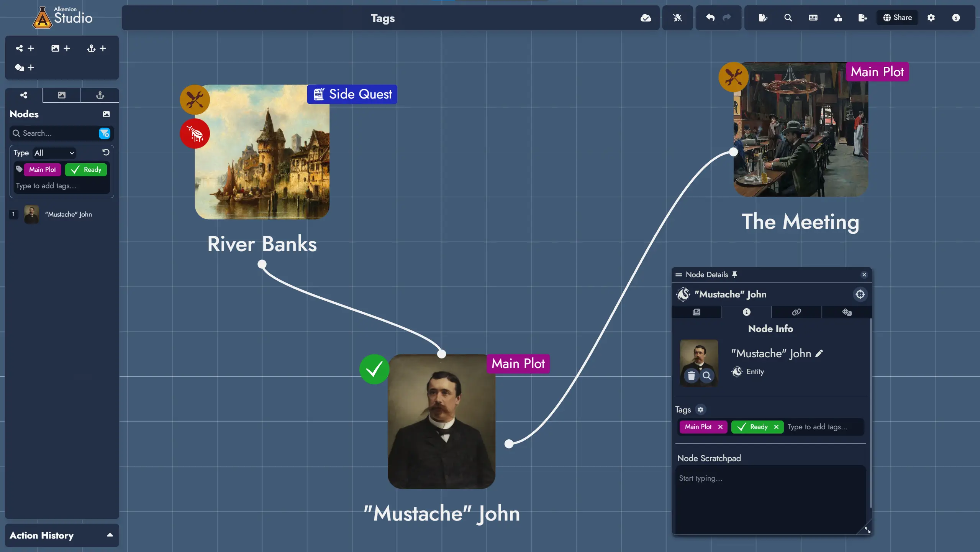Open the links tab in Node Details
The width and height of the screenshot is (980, 552).
(x=796, y=312)
